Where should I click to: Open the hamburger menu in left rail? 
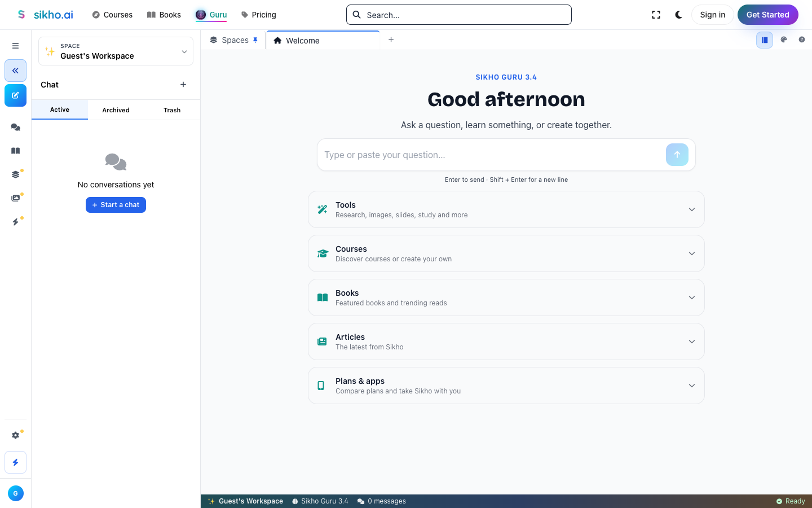pyautogui.click(x=15, y=46)
